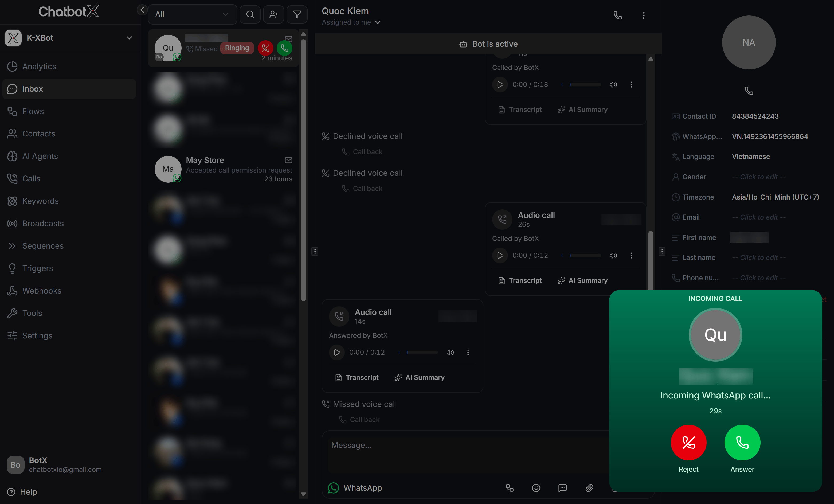Screen dimensions: 834x504
Task: Start a call from the chat header
Action: point(618,15)
